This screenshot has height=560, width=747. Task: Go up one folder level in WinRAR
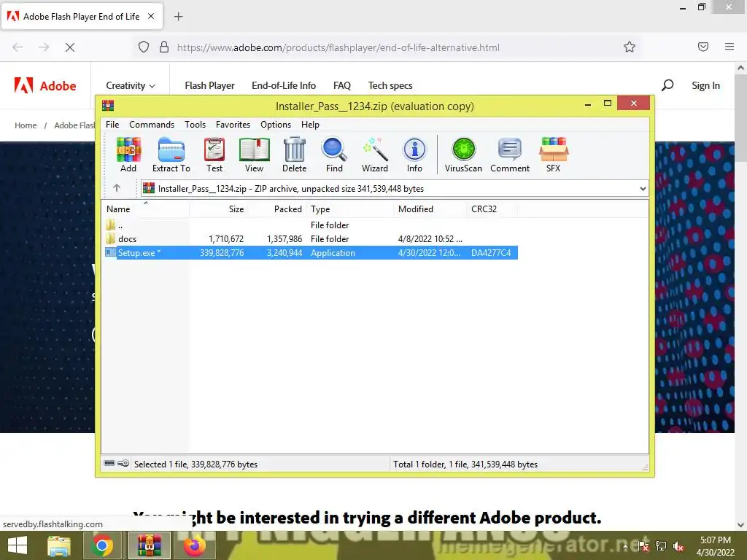tap(117, 188)
